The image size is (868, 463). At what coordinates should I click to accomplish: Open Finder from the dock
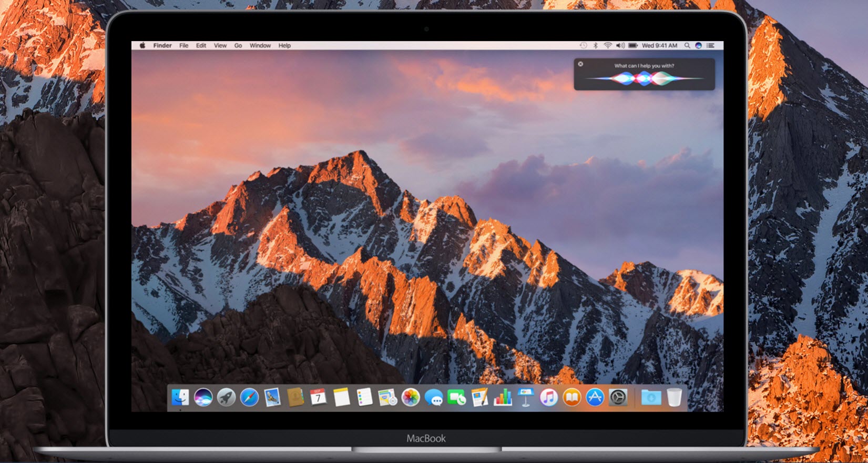point(180,397)
